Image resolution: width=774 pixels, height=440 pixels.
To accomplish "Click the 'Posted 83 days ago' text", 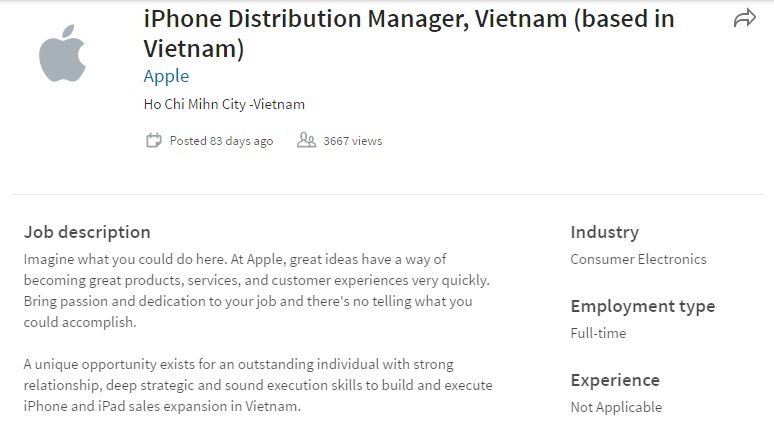I will [x=221, y=141].
